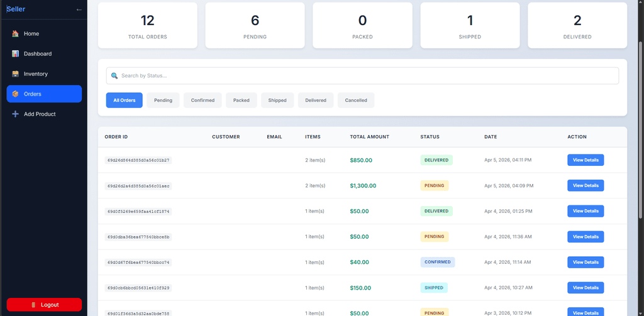Image resolution: width=644 pixels, height=316 pixels.
Task: Click the Inventory store icon
Action: click(15, 74)
